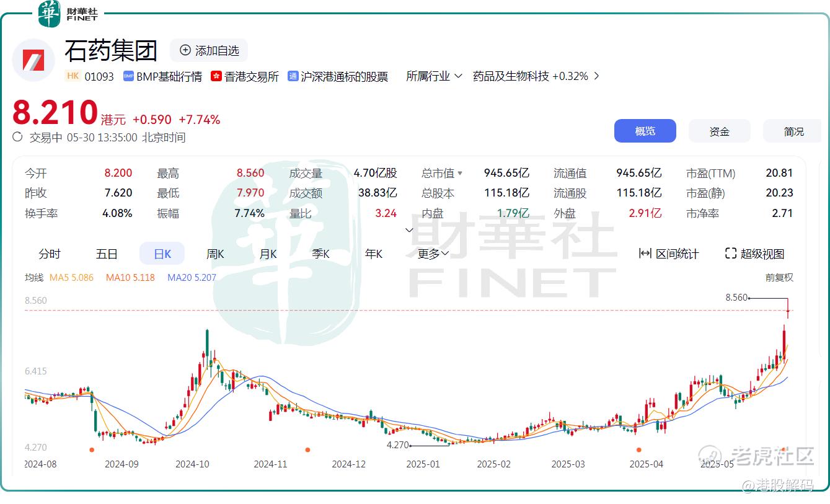Select the 月K chart tab
The image size is (830, 504).
coord(268,254)
